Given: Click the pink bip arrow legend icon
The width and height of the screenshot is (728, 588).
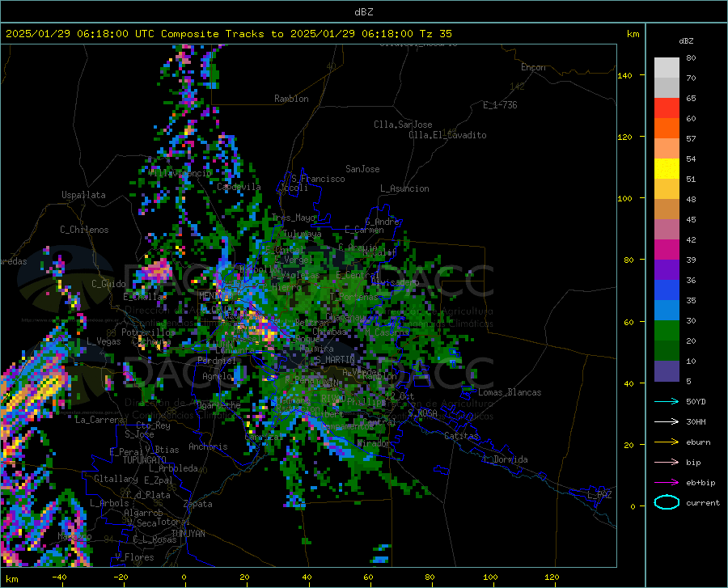Looking at the screenshot, I should click(x=667, y=463).
